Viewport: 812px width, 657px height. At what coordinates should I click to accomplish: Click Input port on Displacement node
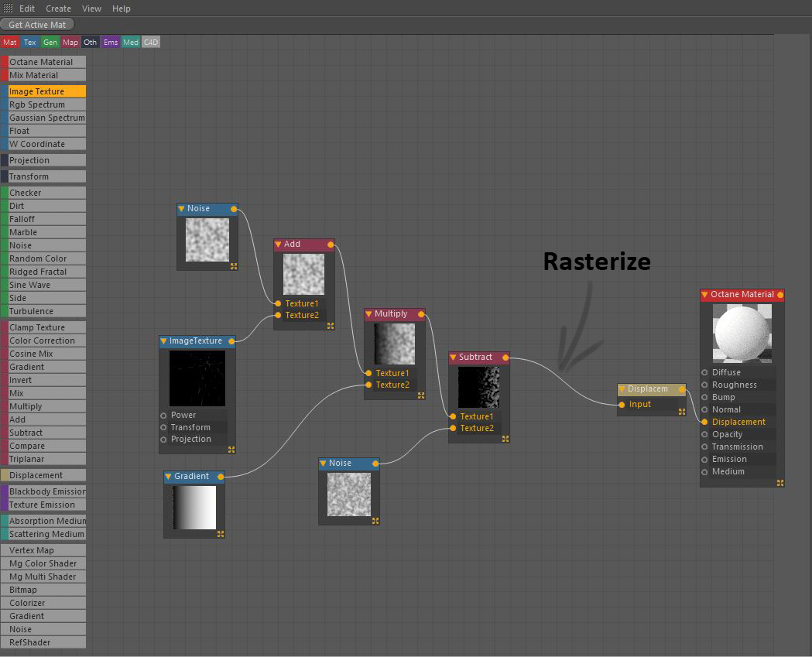click(x=622, y=405)
